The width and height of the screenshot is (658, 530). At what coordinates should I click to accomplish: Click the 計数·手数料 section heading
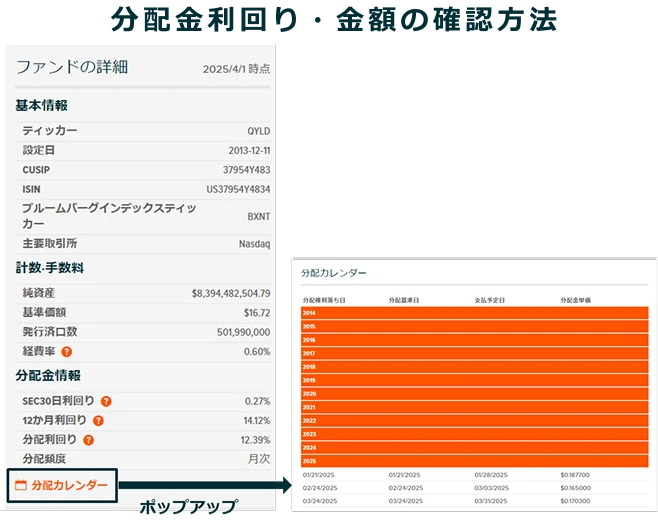pyautogui.click(x=50, y=268)
